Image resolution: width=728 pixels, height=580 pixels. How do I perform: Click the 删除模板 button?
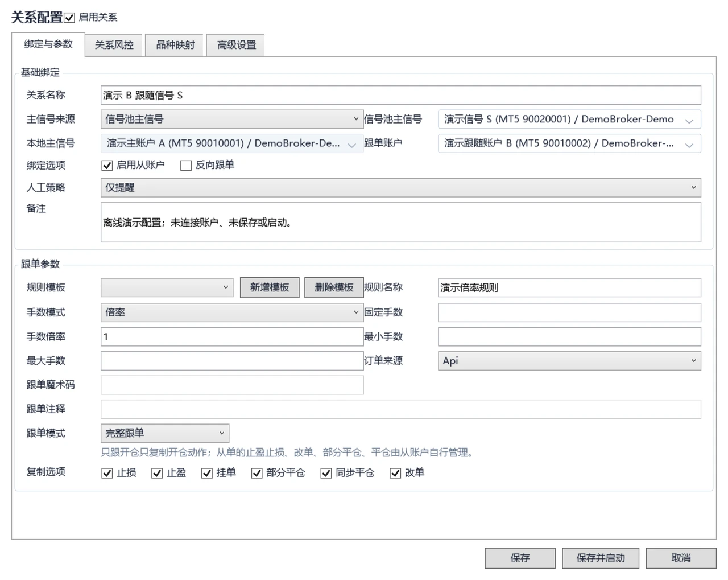pos(334,287)
